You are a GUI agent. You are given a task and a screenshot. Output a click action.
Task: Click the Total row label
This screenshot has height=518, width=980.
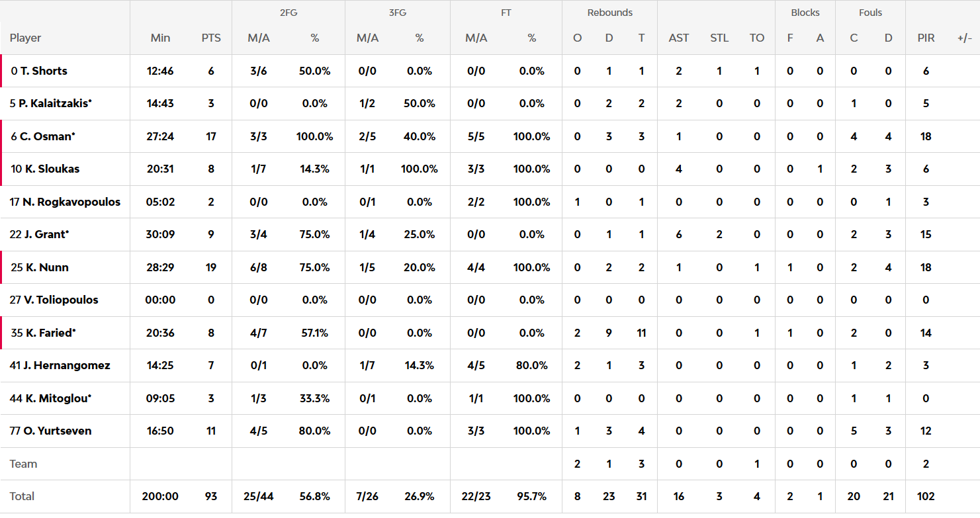(22, 496)
